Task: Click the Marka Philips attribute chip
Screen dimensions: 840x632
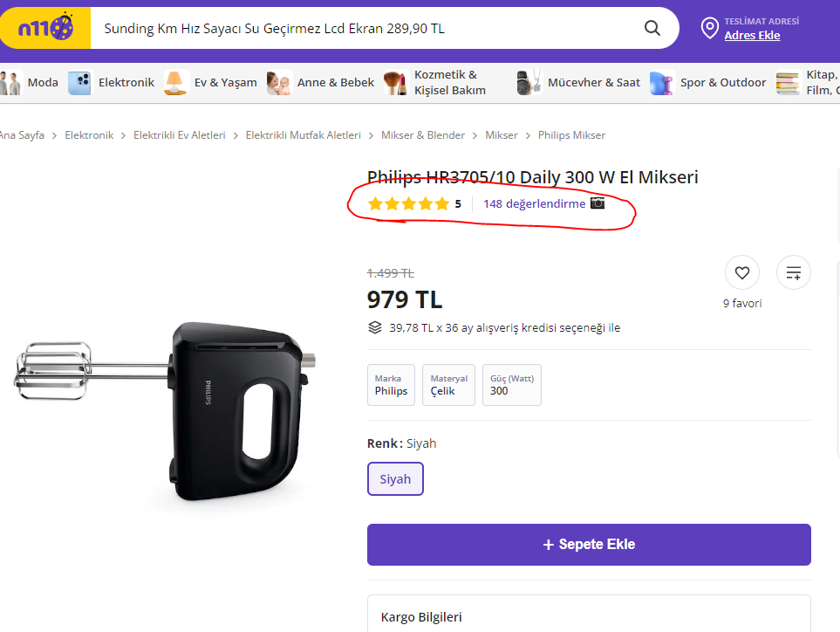Action: pos(391,385)
